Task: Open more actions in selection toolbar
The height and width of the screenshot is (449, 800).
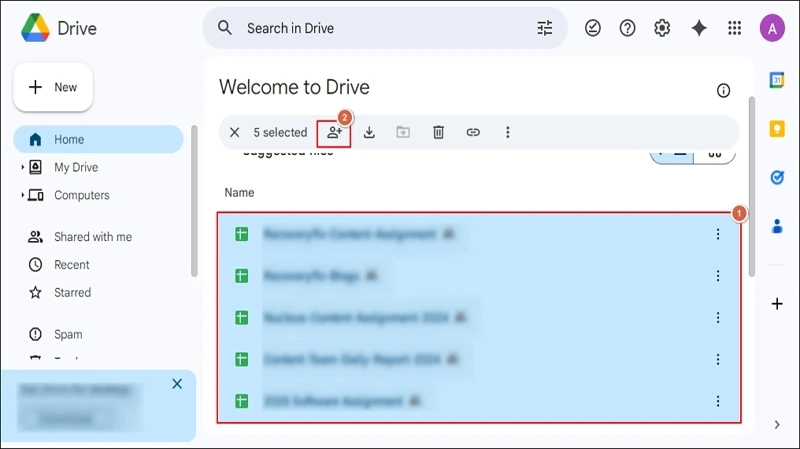Action: point(508,133)
